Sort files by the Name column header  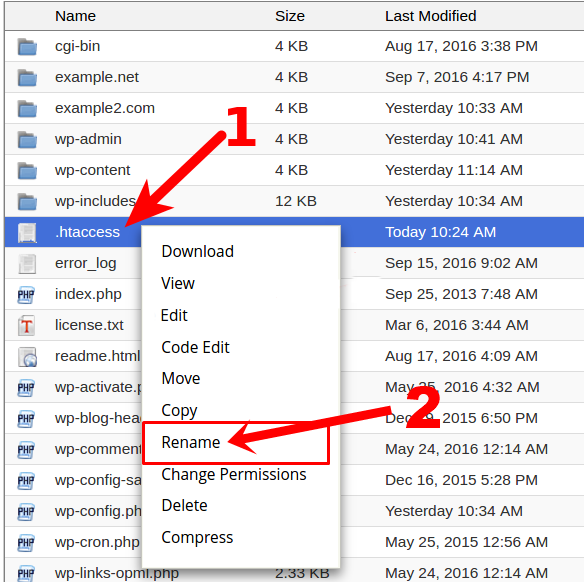click(x=75, y=16)
